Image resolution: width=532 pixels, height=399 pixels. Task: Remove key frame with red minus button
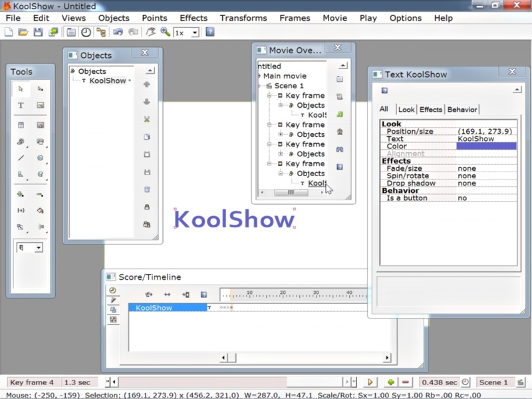tap(406, 382)
